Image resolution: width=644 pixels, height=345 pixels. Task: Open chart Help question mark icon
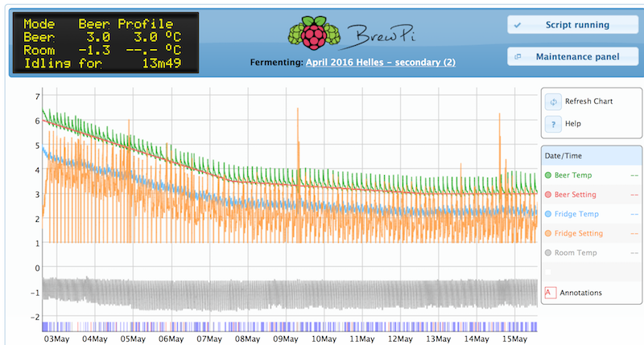point(553,124)
